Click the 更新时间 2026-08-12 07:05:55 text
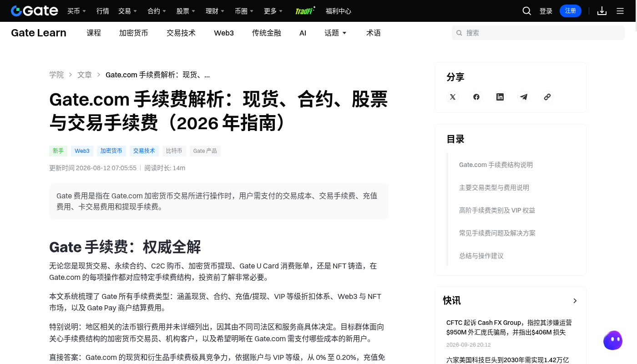 (x=93, y=168)
